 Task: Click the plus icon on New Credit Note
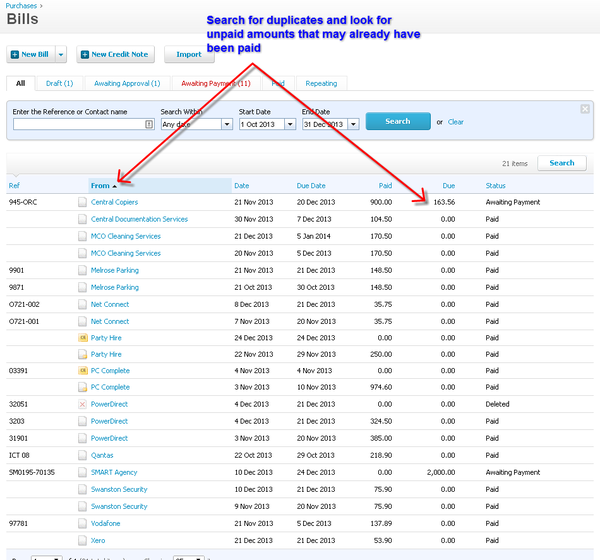(84, 54)
